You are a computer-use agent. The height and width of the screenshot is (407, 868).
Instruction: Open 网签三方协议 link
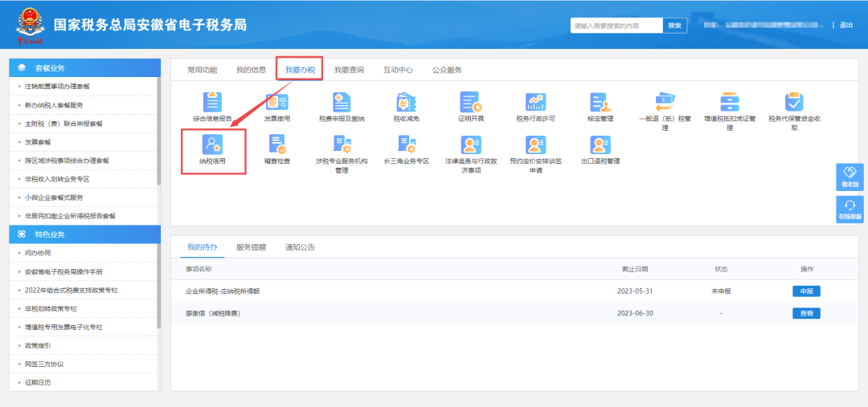pos(44,364)
